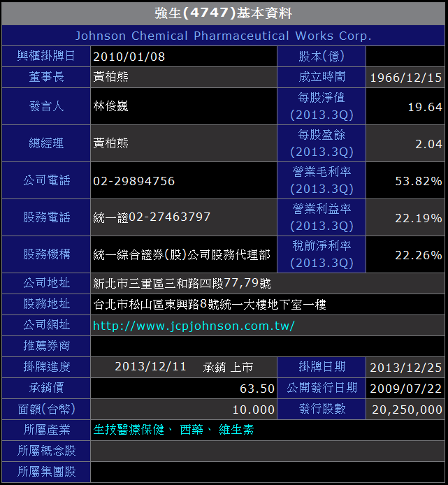Click the 發言人 label
Image resolution: width=448 pixels, height=485 pixels.
(46, 106)
